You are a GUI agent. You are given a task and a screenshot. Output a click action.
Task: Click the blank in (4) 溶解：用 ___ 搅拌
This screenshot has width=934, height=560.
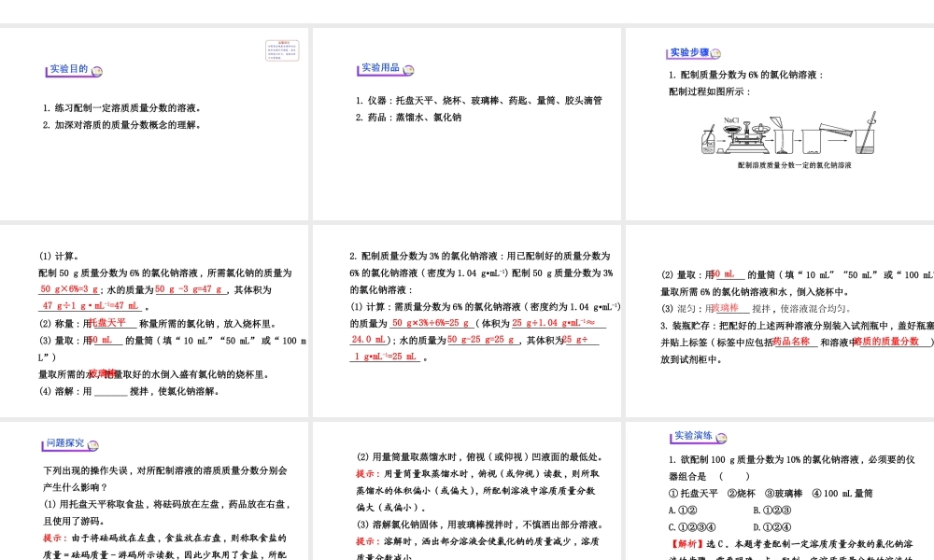point(111,392)
